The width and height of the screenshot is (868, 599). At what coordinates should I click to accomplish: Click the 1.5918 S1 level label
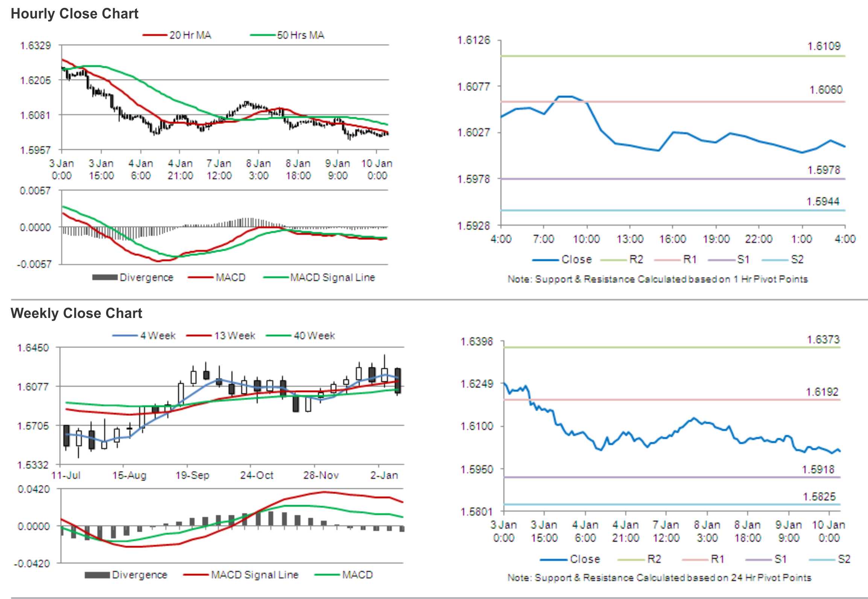[818, 470]
